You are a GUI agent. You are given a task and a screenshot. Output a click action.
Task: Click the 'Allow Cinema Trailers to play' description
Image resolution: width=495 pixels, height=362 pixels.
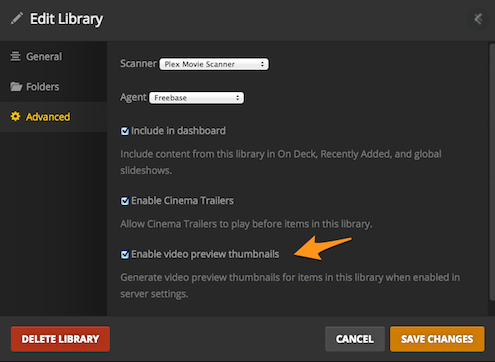[246, 224]
